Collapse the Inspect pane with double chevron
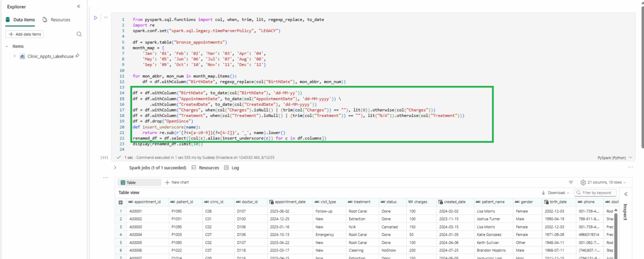 (x=625, y=194)
